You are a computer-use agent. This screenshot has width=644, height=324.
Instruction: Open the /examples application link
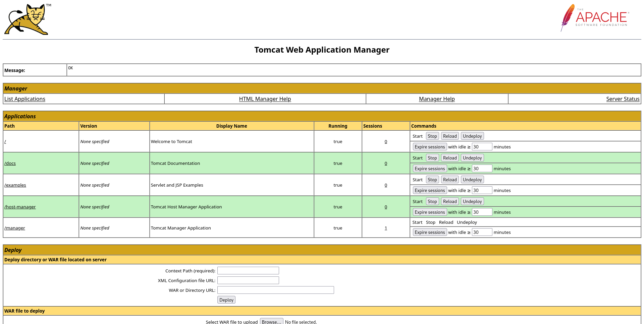(15, 185)
